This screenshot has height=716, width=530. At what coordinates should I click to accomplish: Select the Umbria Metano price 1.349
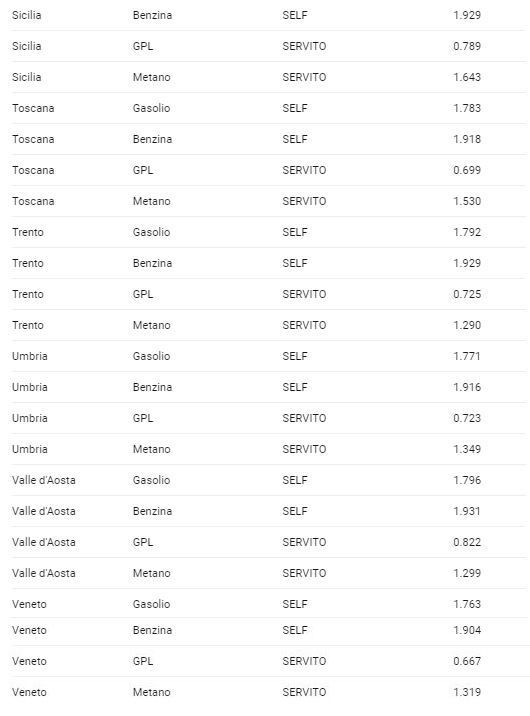pos(467,449)
